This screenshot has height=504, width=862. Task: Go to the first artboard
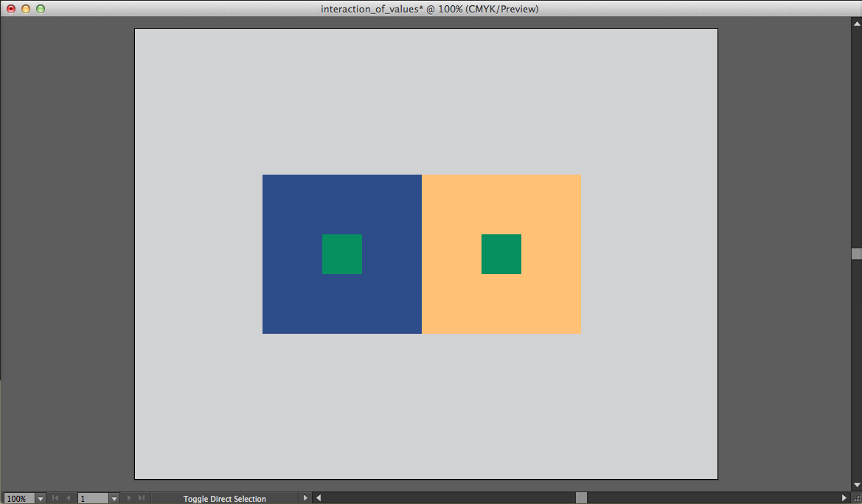(55, 498)
